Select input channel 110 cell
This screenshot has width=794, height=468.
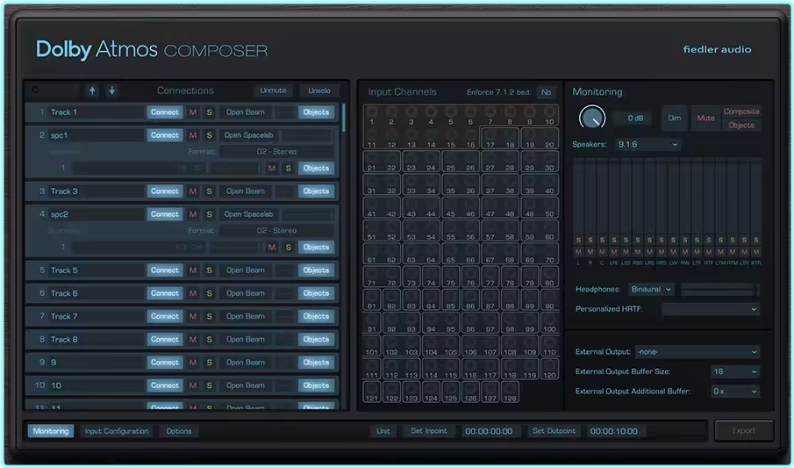(549, 346)
